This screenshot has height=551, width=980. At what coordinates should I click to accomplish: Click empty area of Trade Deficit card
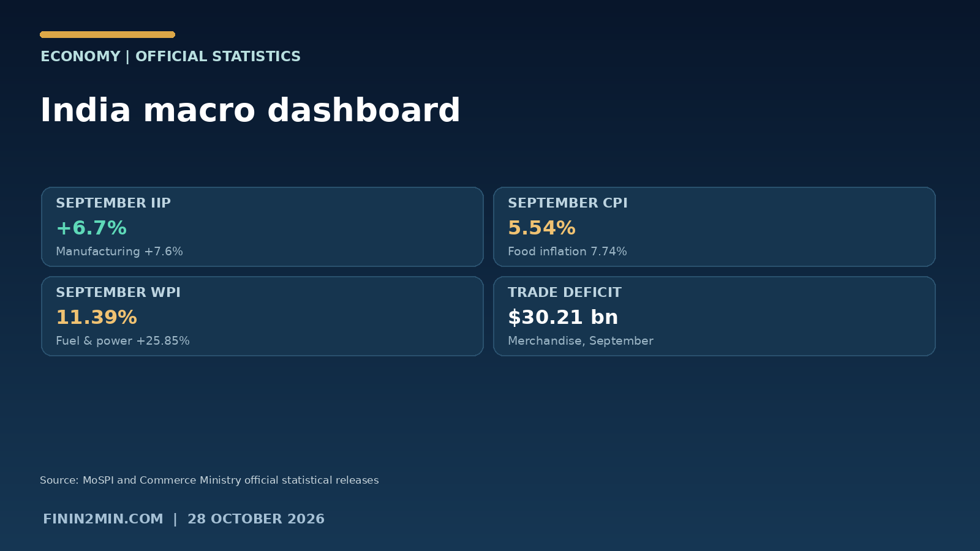coord(796,317)
